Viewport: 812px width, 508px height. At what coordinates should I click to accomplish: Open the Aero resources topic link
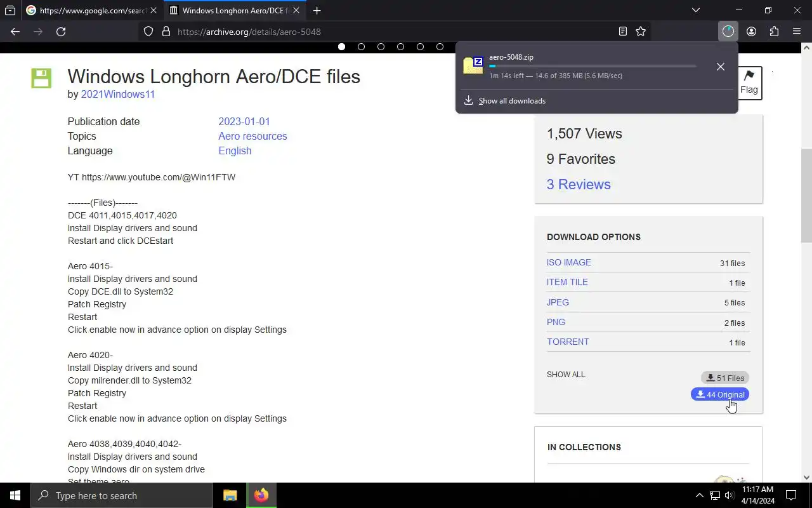tap(252, 136)
